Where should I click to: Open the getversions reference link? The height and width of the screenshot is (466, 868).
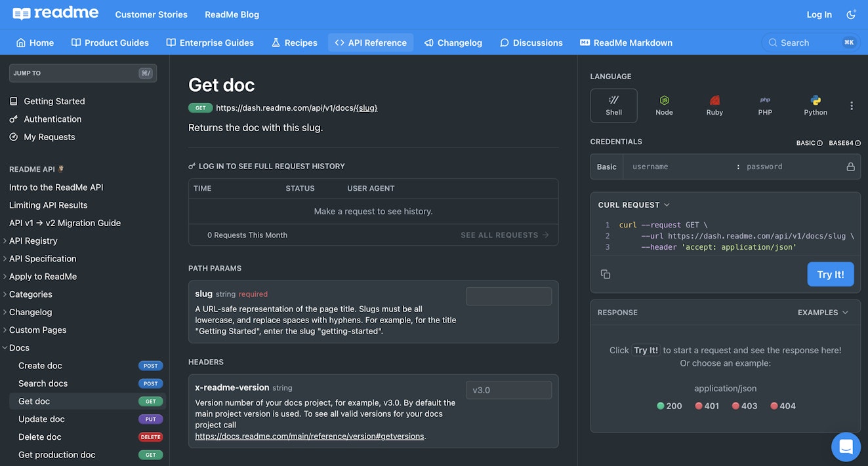tap(310, 436)
